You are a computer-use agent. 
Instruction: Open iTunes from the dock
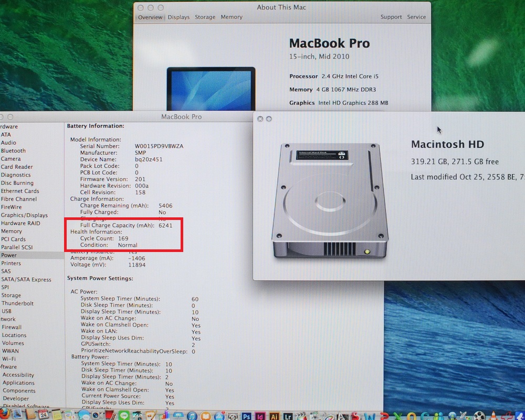(192, 416)
